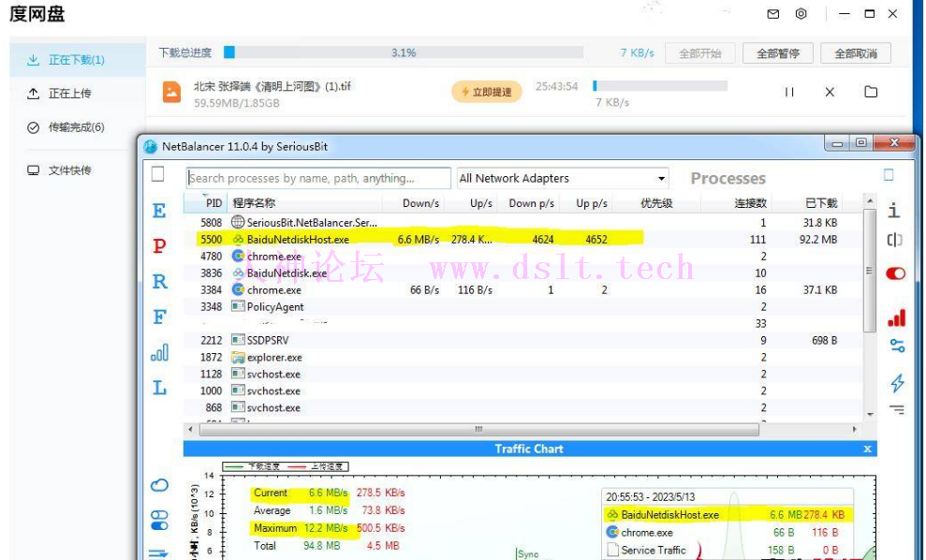Open the sliders settings icon in NetBalancer's right sidebar

point(897,346)
